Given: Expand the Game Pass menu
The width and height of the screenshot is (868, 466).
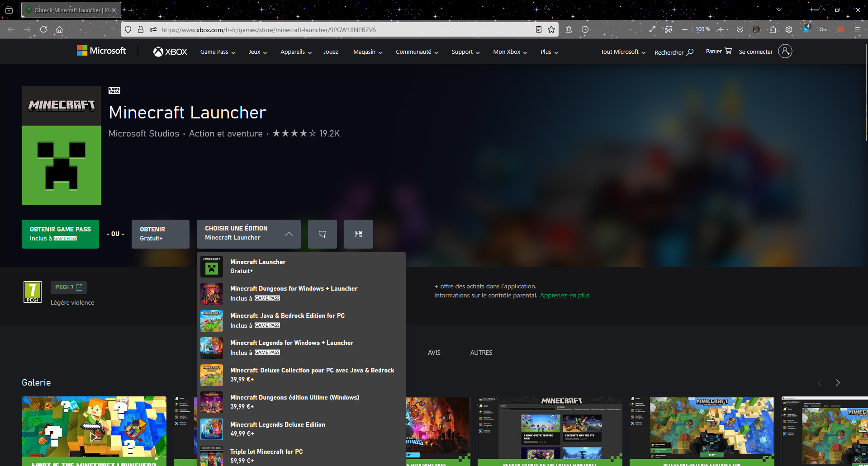Looking at the screenshot, I should [218, 52].
